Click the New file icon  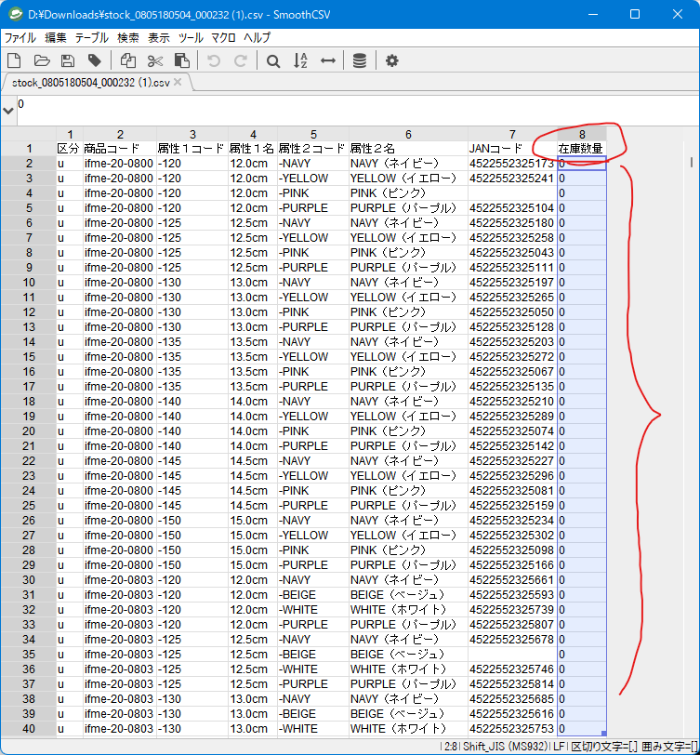14,60
